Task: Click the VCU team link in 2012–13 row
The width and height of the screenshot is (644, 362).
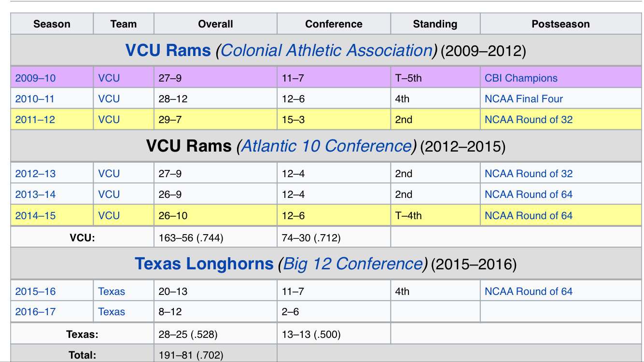Action: [109, 174]
